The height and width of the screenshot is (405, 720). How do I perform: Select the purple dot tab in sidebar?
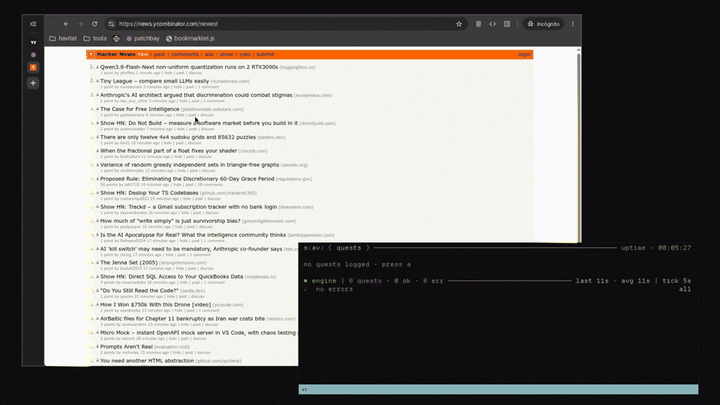pos(33,55)
